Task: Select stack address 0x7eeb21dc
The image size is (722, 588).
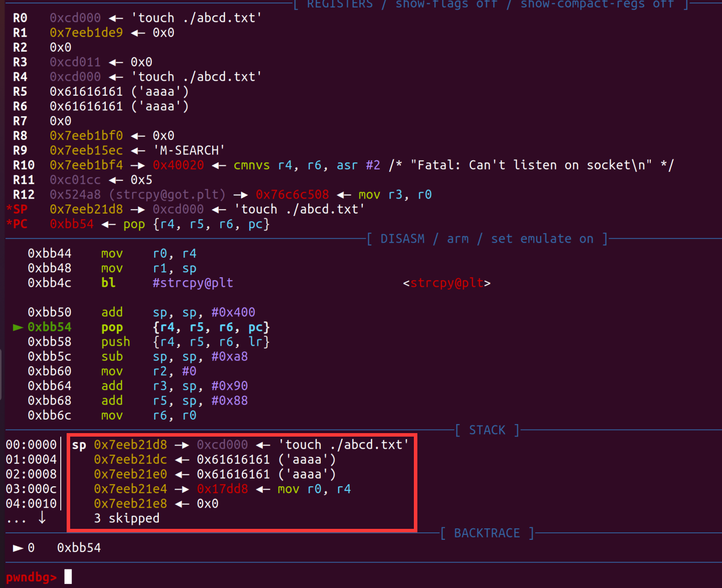Action: pyautogui.click(x=130, y=460)
